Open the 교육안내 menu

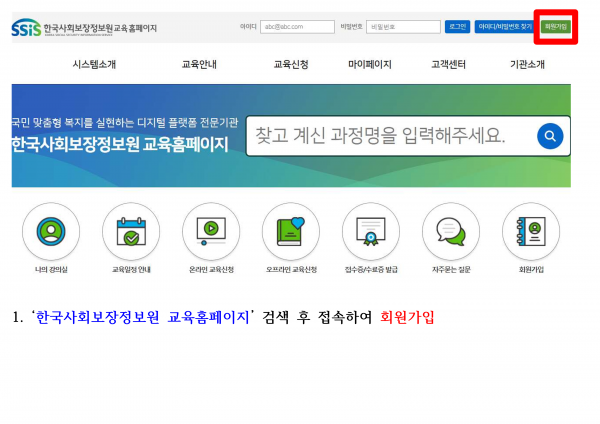click(x=199, y=64)
